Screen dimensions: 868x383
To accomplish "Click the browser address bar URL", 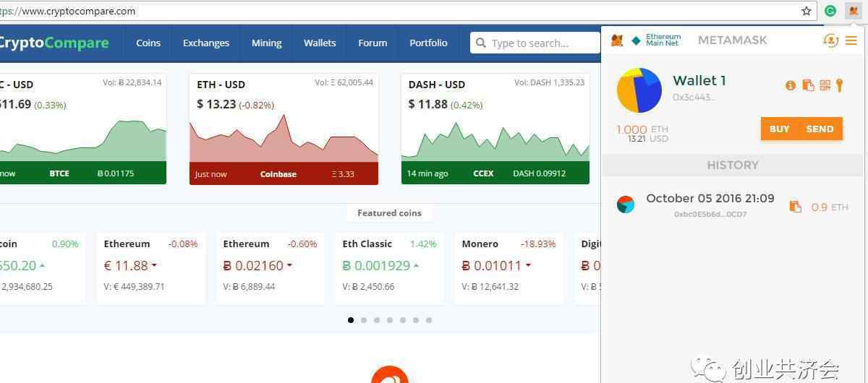I will (68, 11).
